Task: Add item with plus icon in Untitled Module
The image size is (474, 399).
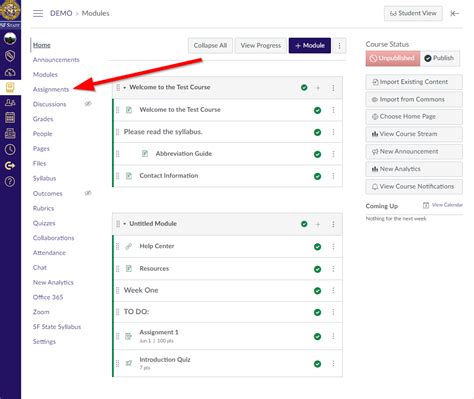Action: 318,225
